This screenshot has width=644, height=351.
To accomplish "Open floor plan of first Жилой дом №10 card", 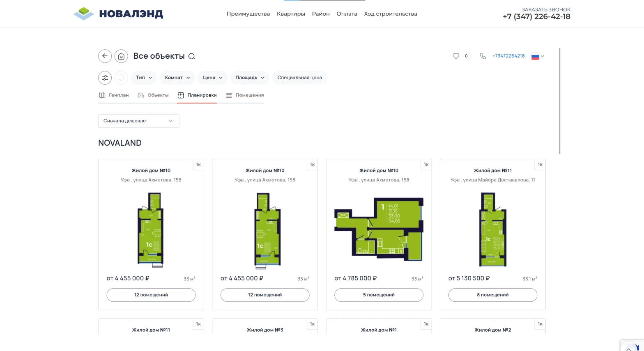I will pyautogui.click(x=151, y=230).
